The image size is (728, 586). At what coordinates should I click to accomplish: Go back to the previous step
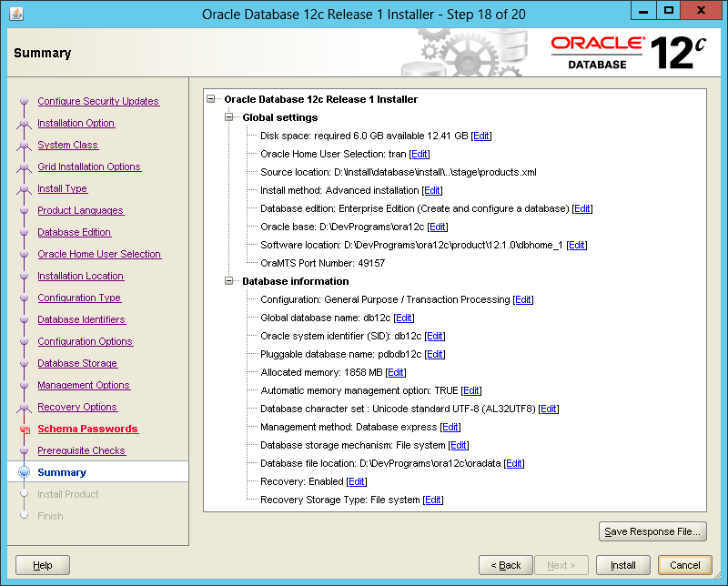pos(506,565)
